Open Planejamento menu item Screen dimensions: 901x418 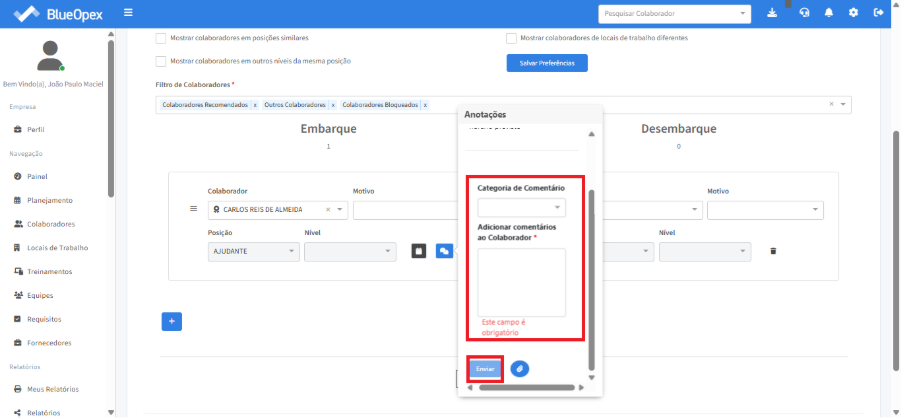click(x=49, y=201)
